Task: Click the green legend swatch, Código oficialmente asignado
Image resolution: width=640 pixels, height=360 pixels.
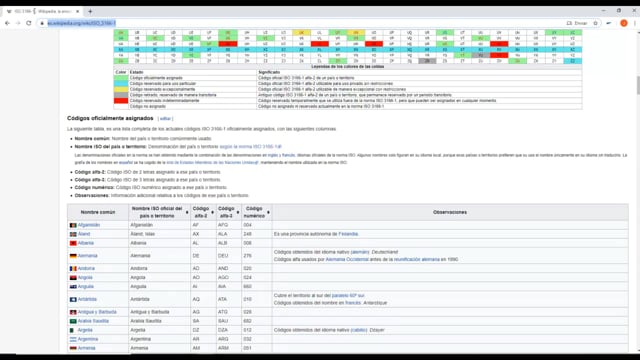Action: coord(121,78)
